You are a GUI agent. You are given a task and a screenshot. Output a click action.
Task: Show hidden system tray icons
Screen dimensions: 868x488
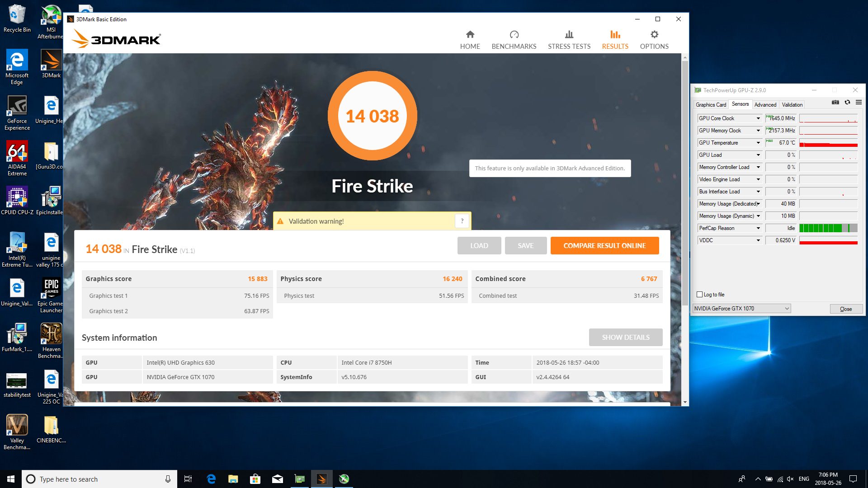758,479
